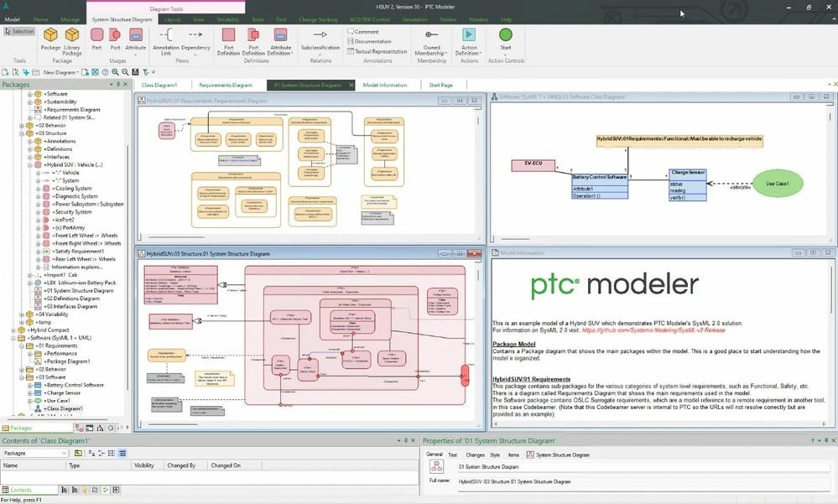Insert a Documentation annotation
838x504 pixels.
click(x=369, y=41)
